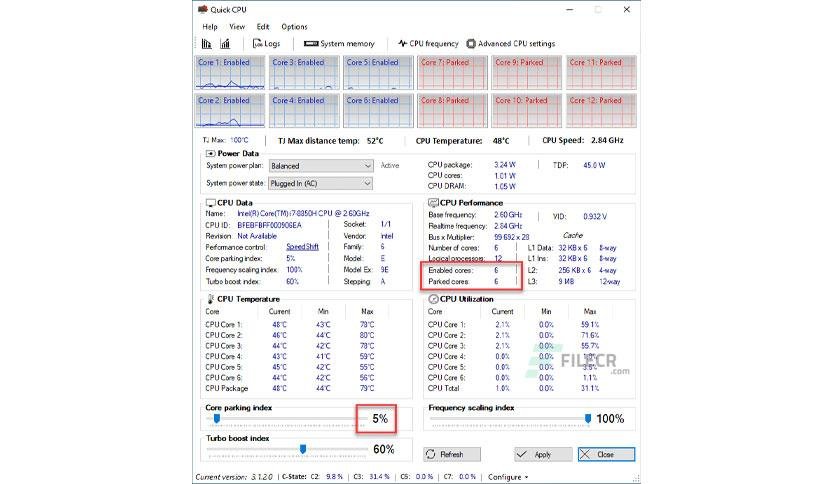Click the CPU ID value BFEBFBFF000906EA
Viewport: 836px width, 484px height.
coord(269,225)
